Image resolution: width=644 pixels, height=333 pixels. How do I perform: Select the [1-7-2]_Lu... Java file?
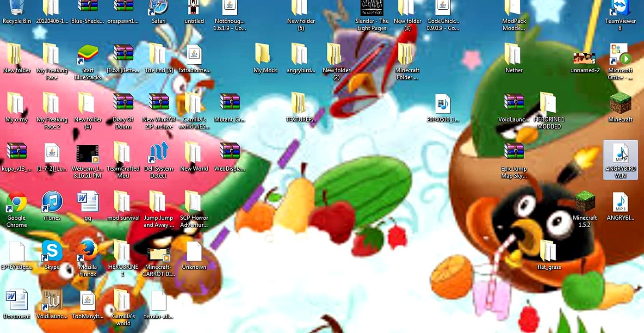click(52, 158)
